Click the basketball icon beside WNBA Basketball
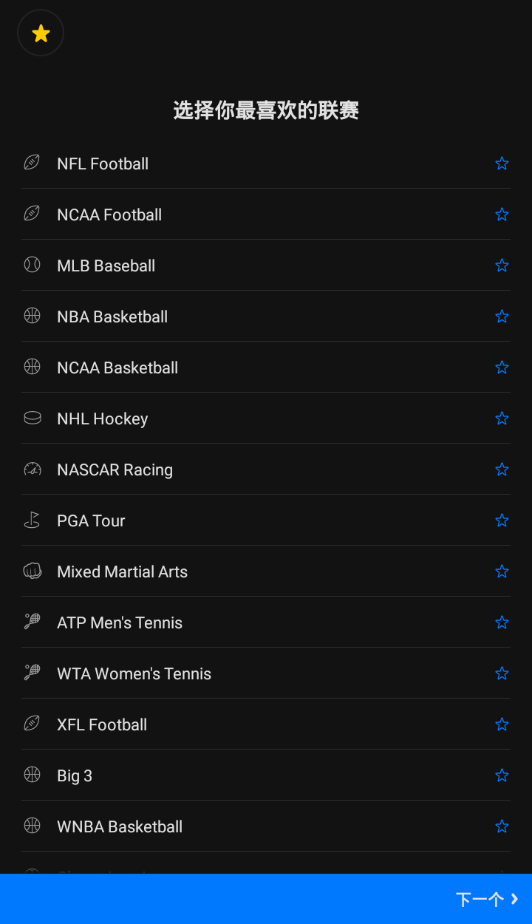The image size is (532, 924). [x=32, y=826]
